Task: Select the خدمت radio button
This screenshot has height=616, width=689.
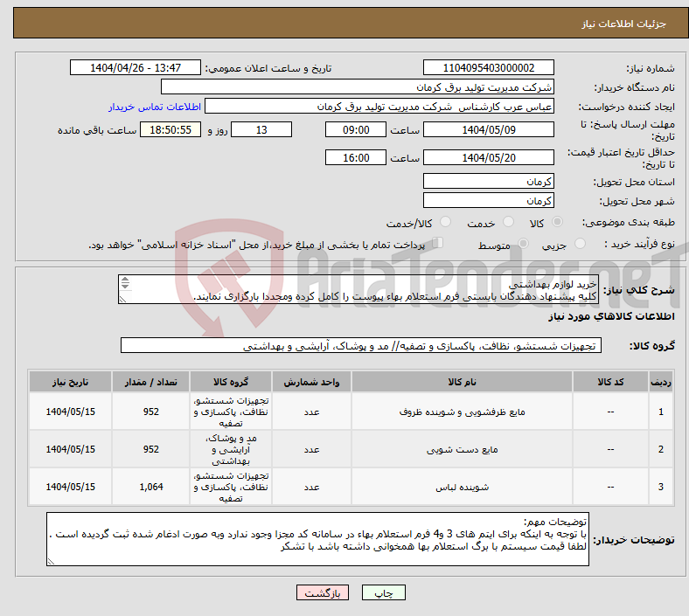Action: (508, 222)
